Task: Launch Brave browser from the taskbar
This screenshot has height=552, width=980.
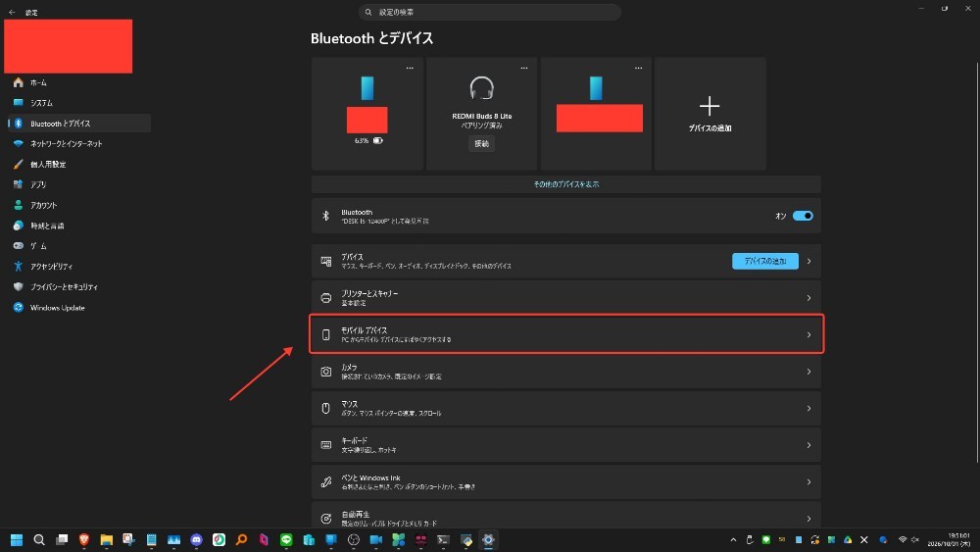Action: pos(83,540)
